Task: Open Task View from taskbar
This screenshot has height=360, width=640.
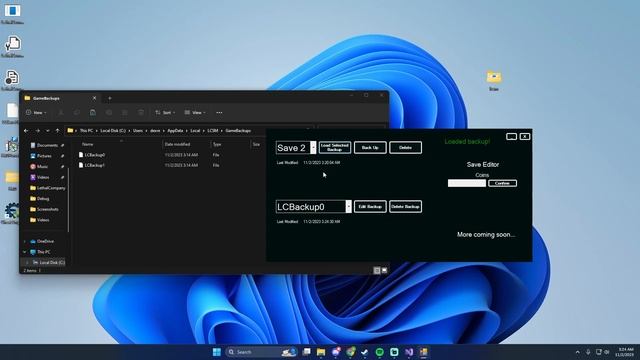Action: (x=306, y=352)
